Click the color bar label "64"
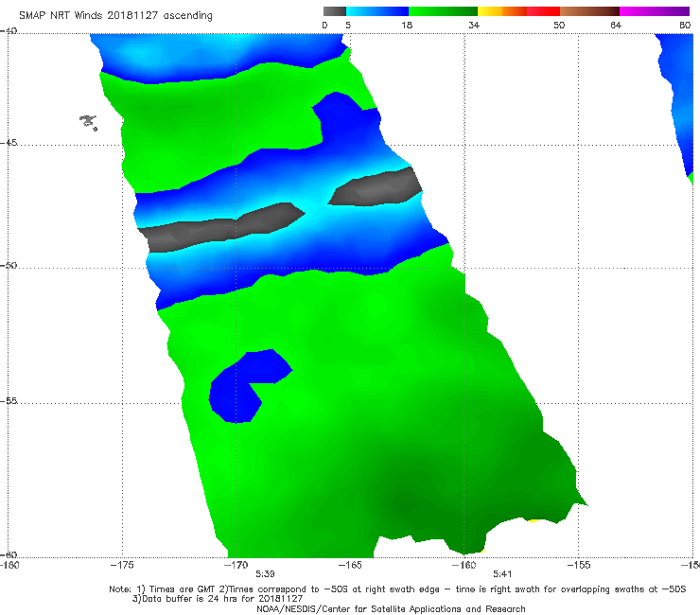 616,26
